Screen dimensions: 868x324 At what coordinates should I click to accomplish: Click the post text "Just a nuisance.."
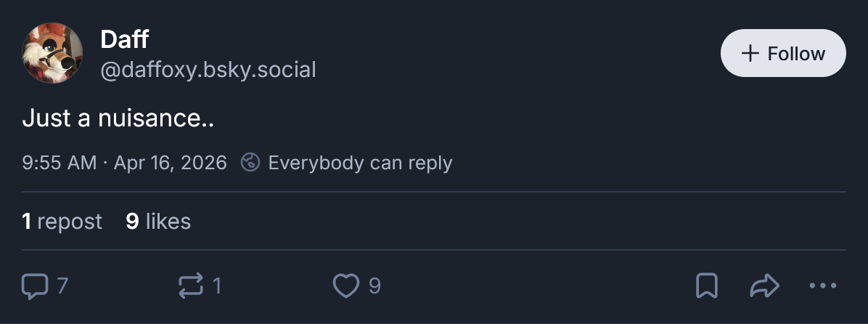118,118
